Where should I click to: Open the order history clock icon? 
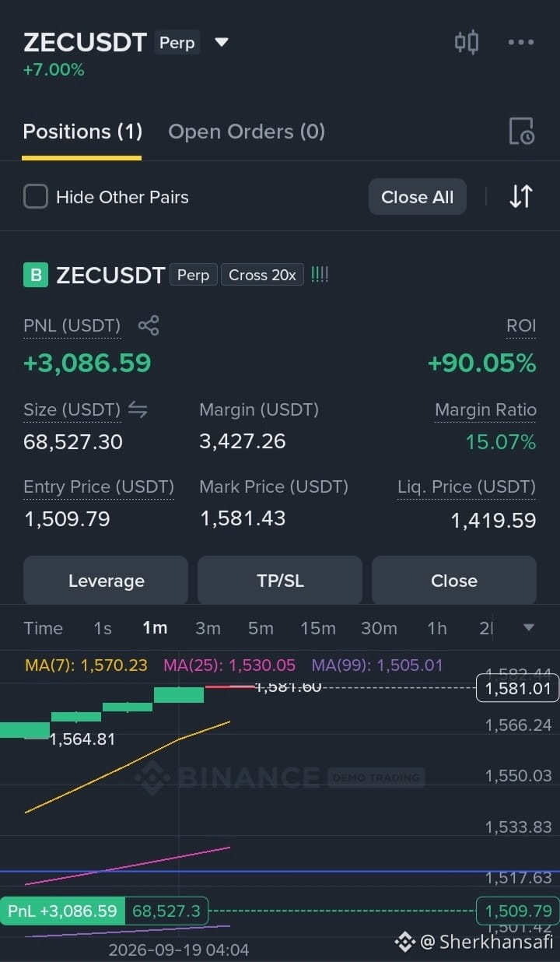click(521, 132)
